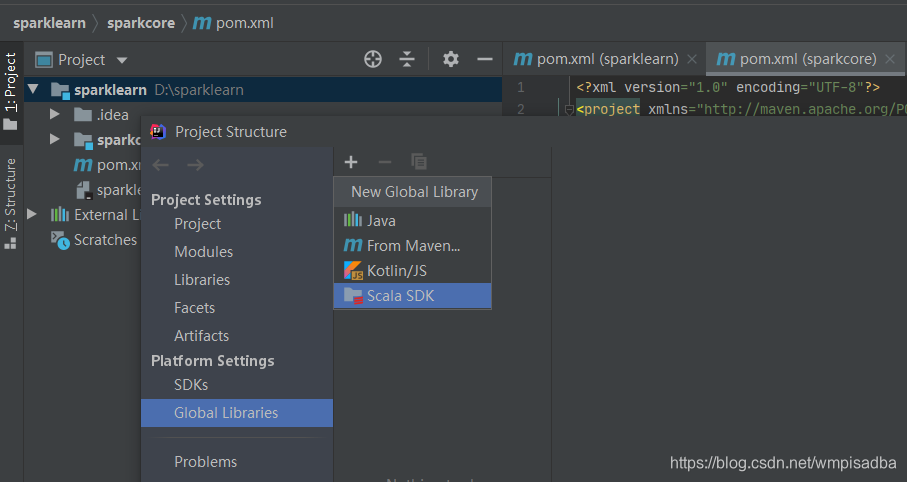This screenshot has height=482, width=907.
Task: Expand the .idea folder
Action: 55,114
